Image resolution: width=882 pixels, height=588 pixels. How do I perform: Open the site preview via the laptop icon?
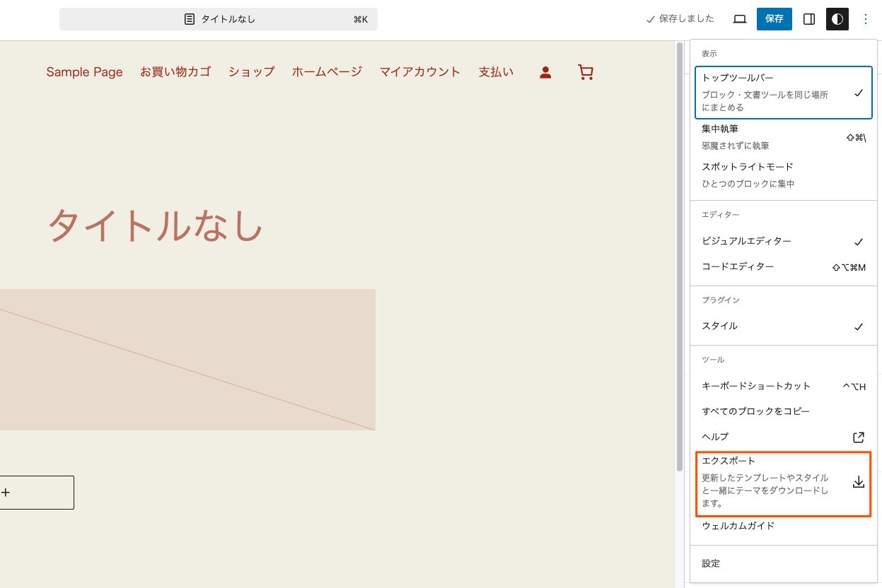[x=739, y=19]
